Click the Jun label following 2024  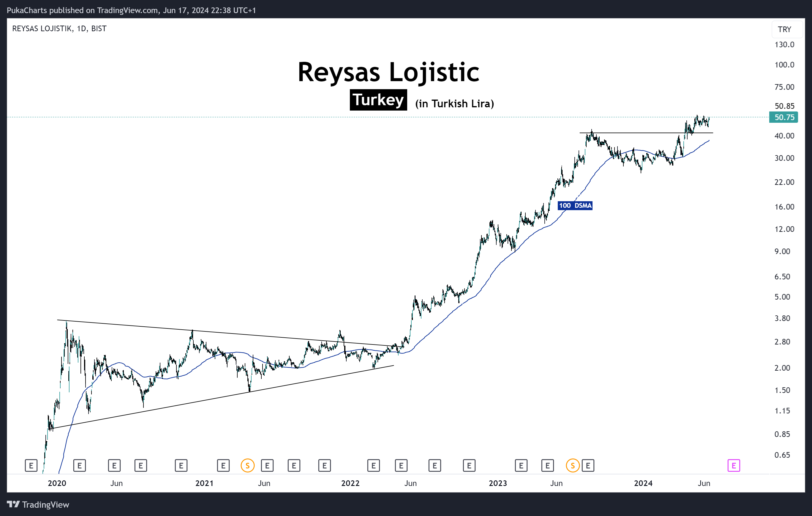pyautogui.click(x=704, y=483)
